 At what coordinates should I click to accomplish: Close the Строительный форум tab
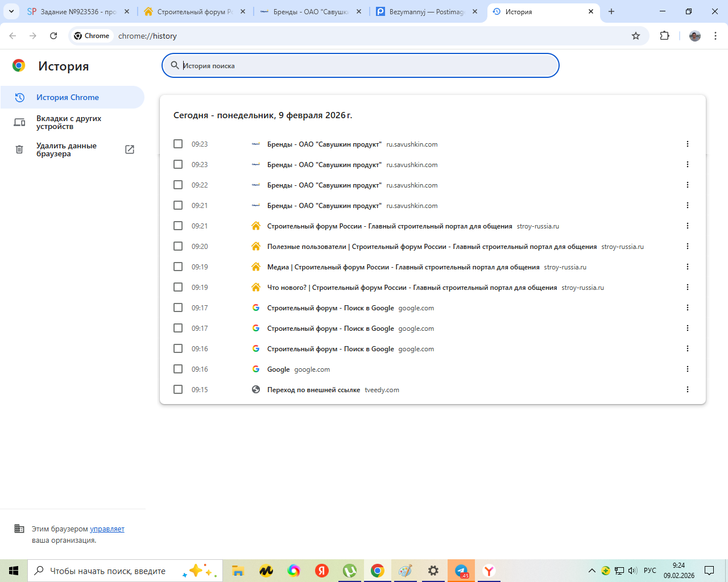click(243, 11)
